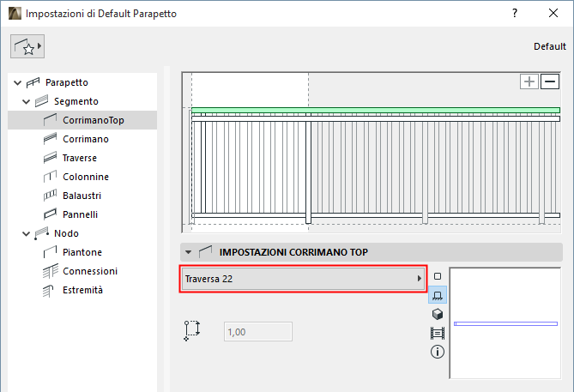Collapse the Impostazioni Corrimano Top panel
The image size is (574, 392).
pos(189,252)
